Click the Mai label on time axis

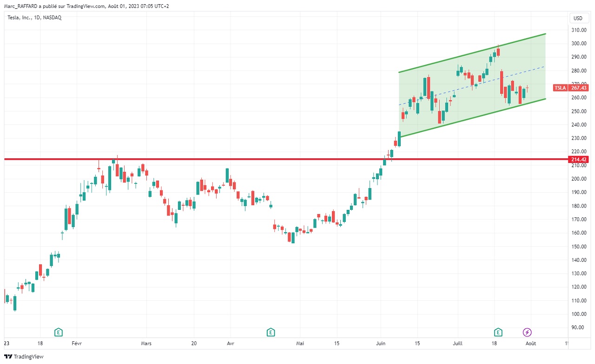coord(300,344)
